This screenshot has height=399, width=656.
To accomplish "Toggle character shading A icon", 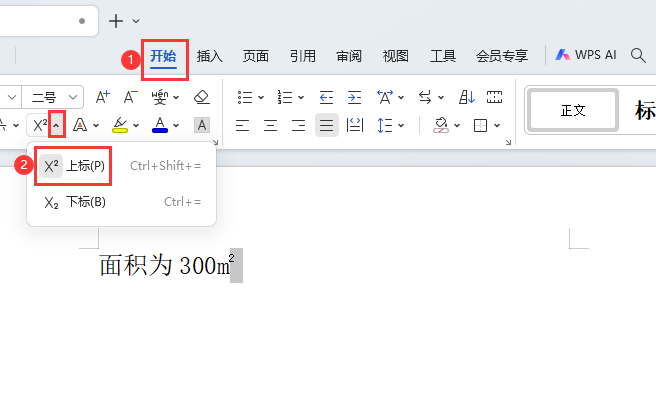I will coord(202,125).
